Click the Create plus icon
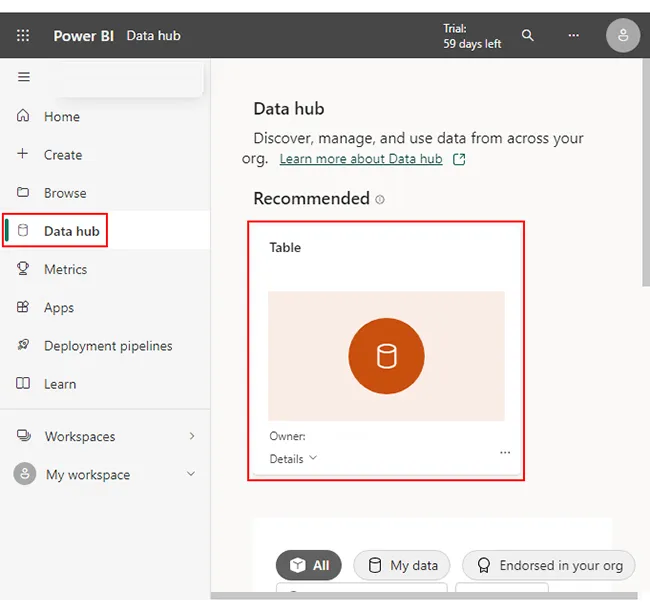650x612 pixels. pyautogui.click(x=24, y=154)
